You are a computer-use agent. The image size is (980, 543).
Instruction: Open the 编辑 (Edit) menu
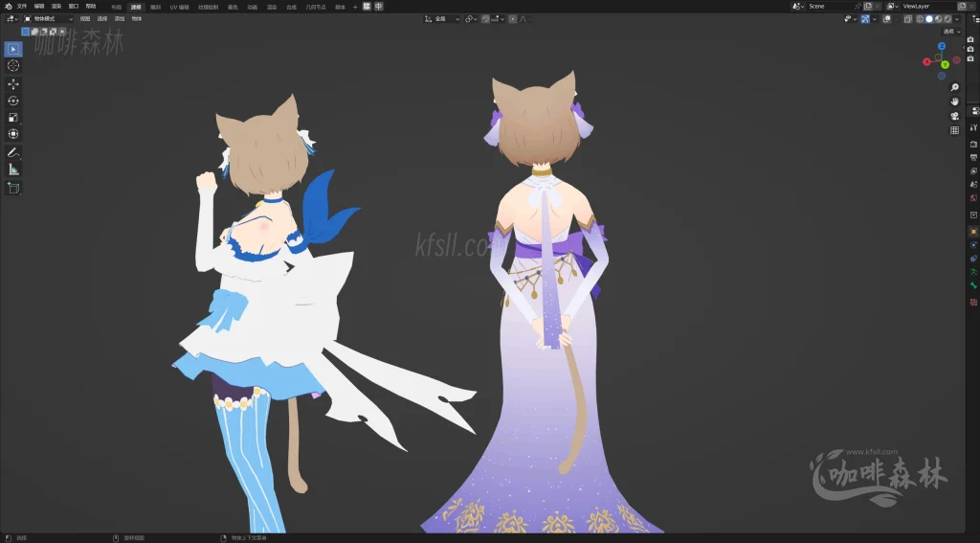(39, 7)
